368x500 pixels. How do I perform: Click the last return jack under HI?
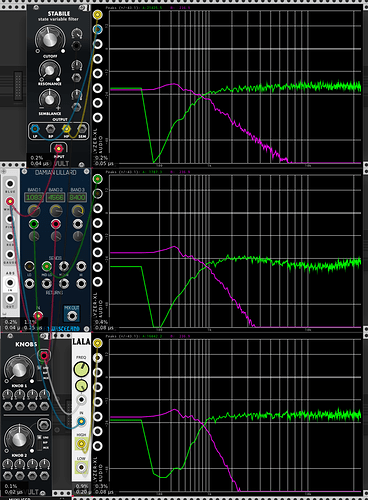point(81,283)
